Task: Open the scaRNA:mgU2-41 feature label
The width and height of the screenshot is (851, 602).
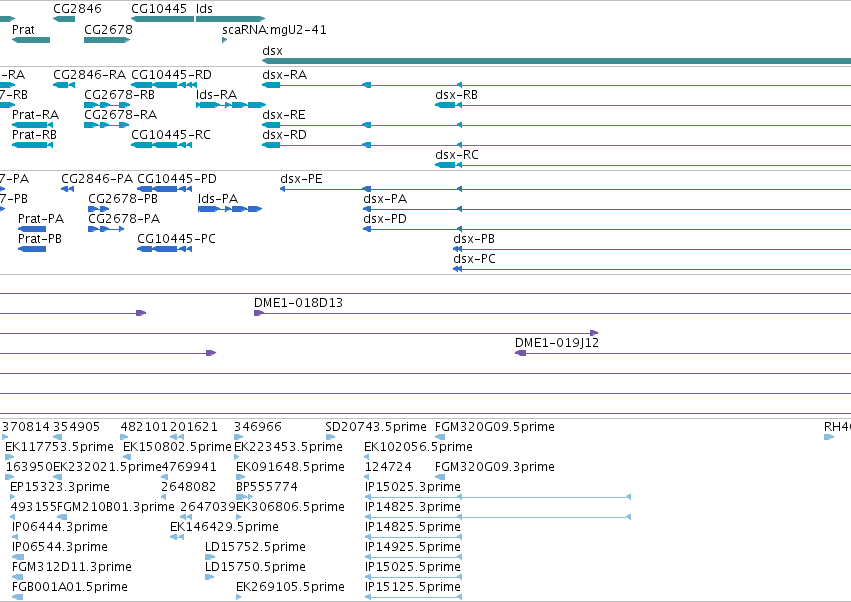Action: pos(274,30)
